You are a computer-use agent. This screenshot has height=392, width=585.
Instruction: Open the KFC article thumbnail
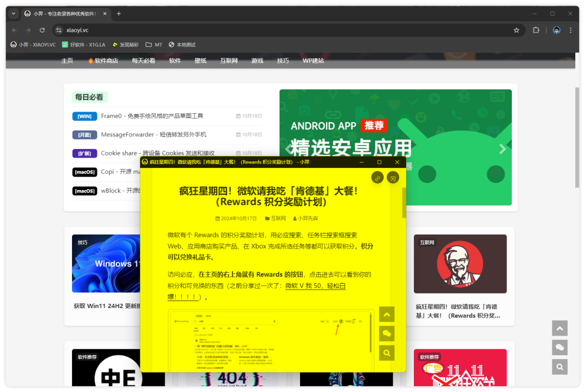click(460, 264)
